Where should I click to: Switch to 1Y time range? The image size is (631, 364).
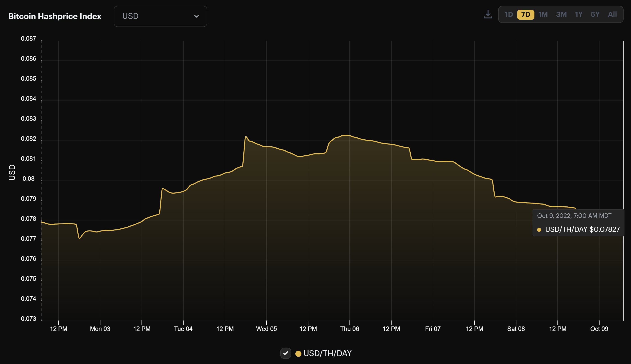coord(579,14)
